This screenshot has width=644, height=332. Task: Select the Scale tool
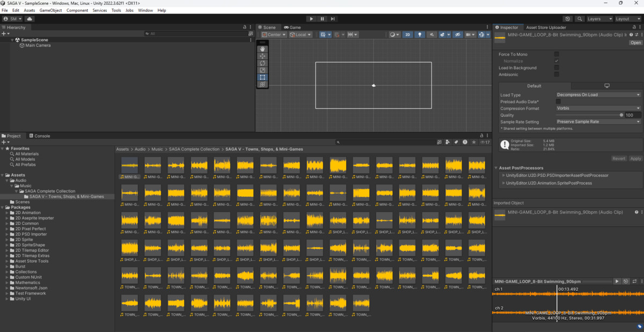point(262,70)
